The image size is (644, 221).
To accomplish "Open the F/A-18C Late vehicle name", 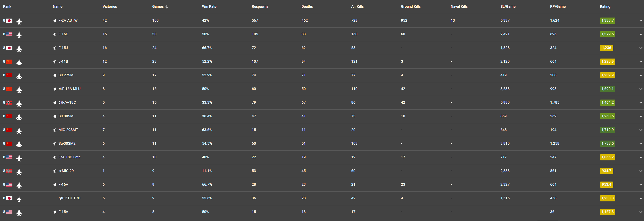I will coord(69,157).
